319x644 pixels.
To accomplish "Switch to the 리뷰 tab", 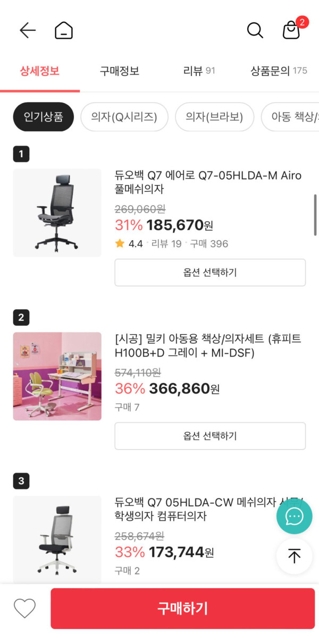I will 199,71.
